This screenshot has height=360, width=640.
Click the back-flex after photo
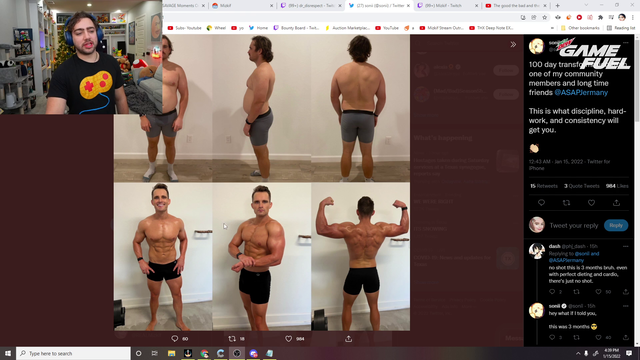[361, 257]
